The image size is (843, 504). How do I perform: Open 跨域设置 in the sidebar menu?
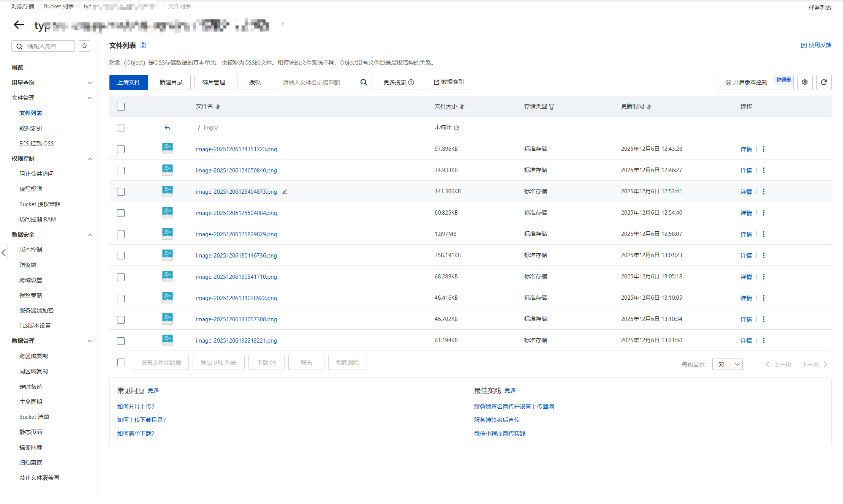[x=31, y=280]
